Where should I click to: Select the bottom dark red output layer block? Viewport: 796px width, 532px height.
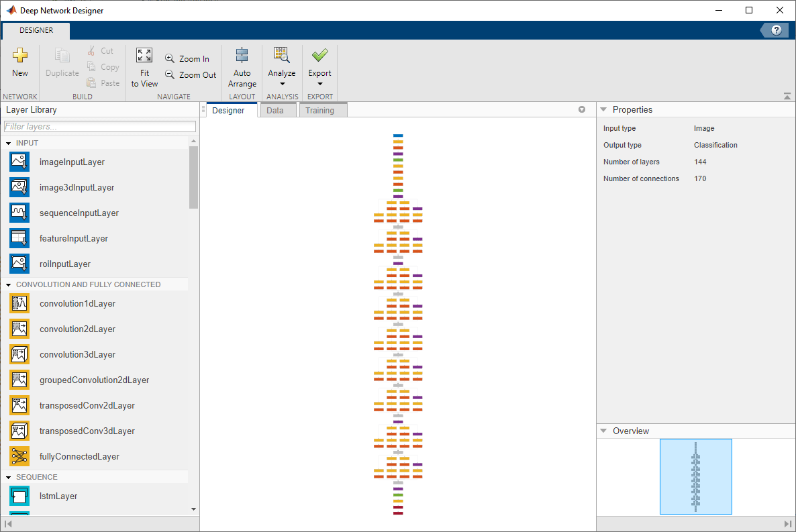click(398, 513)
